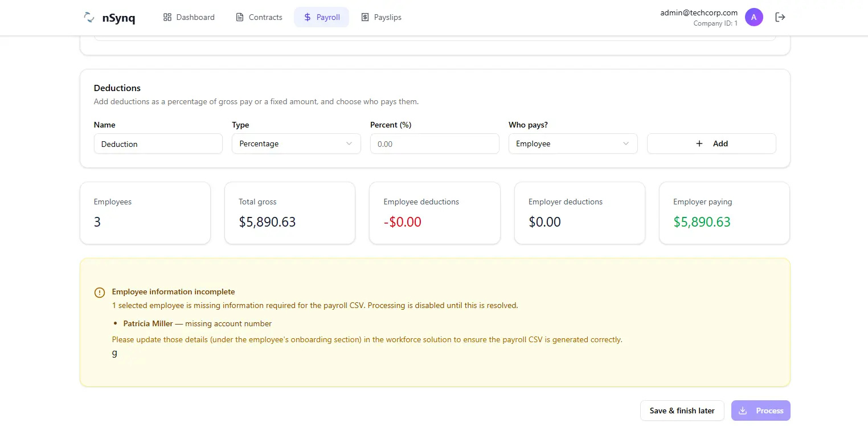Select the Payroll tab
The image size is (868, 435).
[x=321, y=17]
